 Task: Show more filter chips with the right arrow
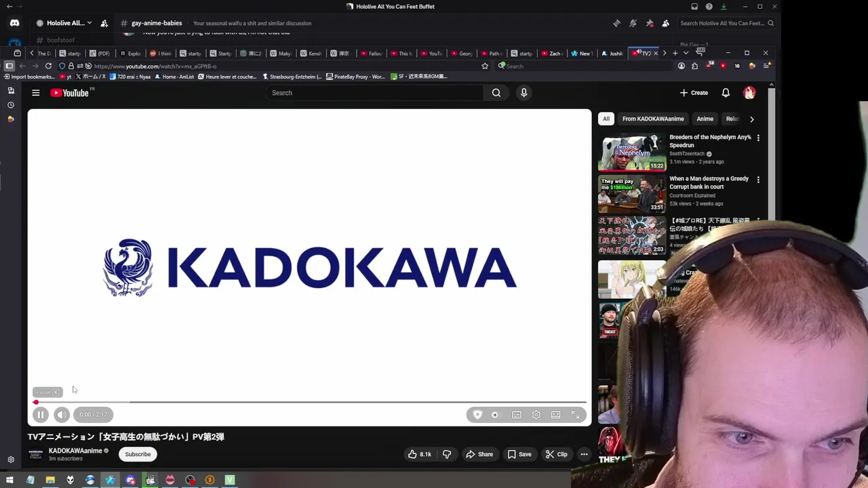[751, 119]
